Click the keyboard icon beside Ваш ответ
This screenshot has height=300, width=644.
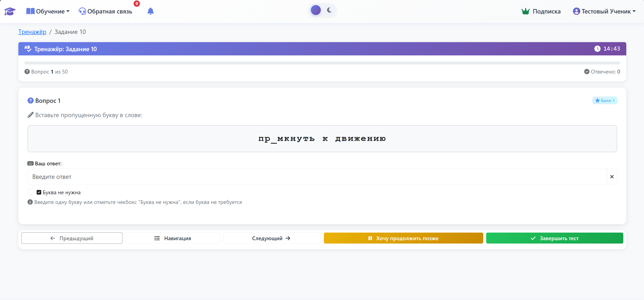pyautogui.click(x=31, y=163)
